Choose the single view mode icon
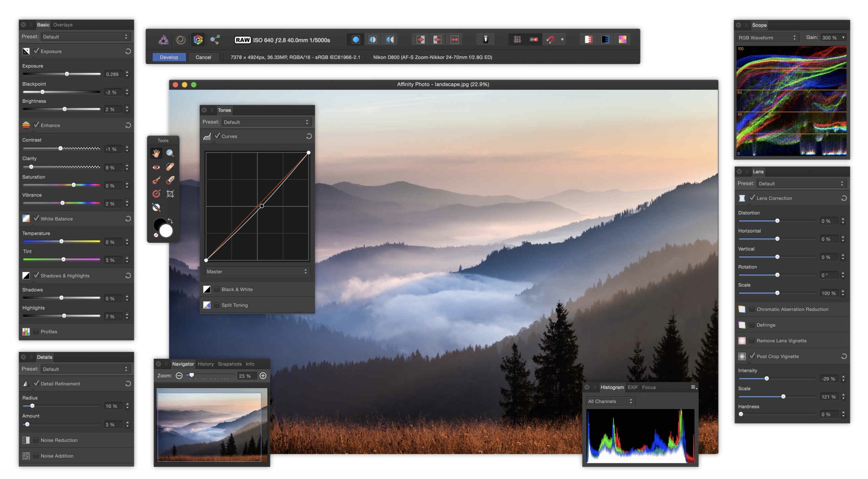Screen dimensions: 868x479 [356, 40]
